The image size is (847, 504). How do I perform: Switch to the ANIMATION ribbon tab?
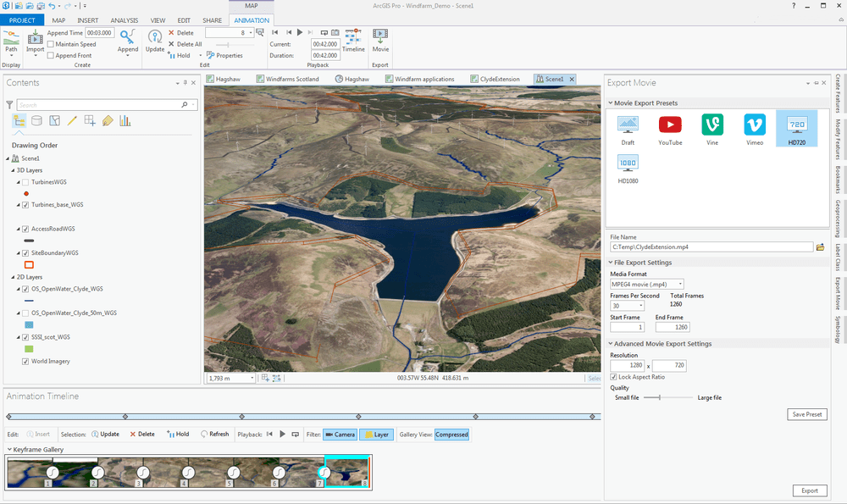click(x=251, y=20)
